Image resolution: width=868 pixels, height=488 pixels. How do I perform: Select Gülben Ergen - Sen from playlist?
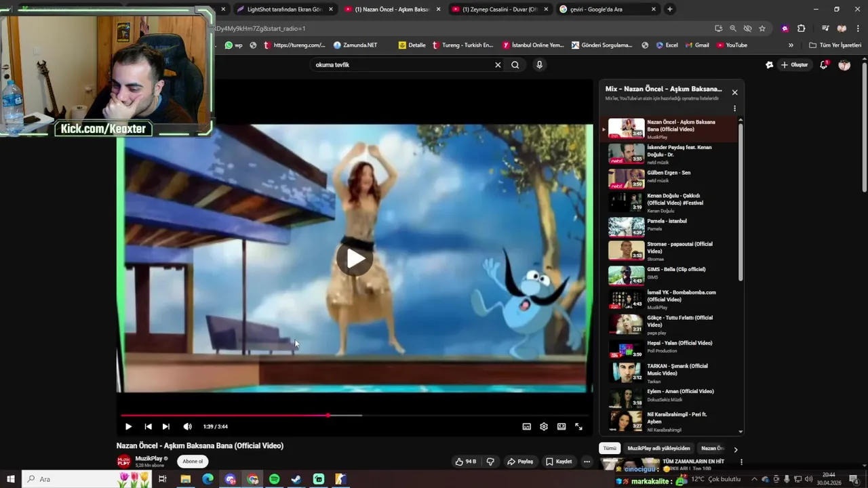[669, 178]
